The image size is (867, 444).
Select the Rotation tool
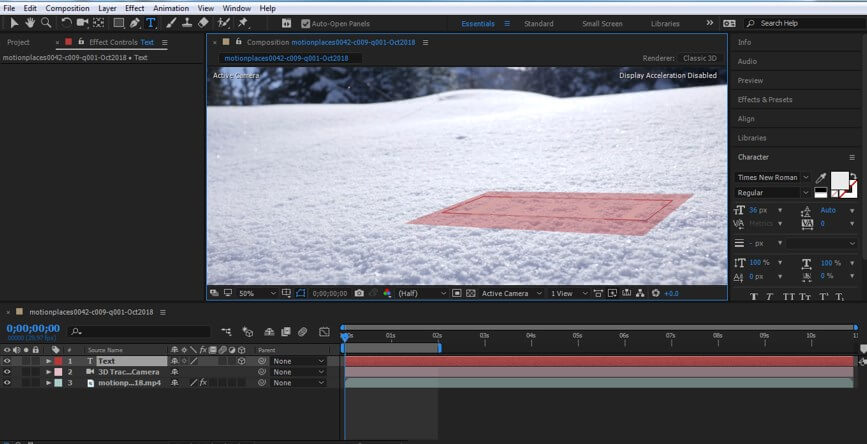click(x=65, y=22)
